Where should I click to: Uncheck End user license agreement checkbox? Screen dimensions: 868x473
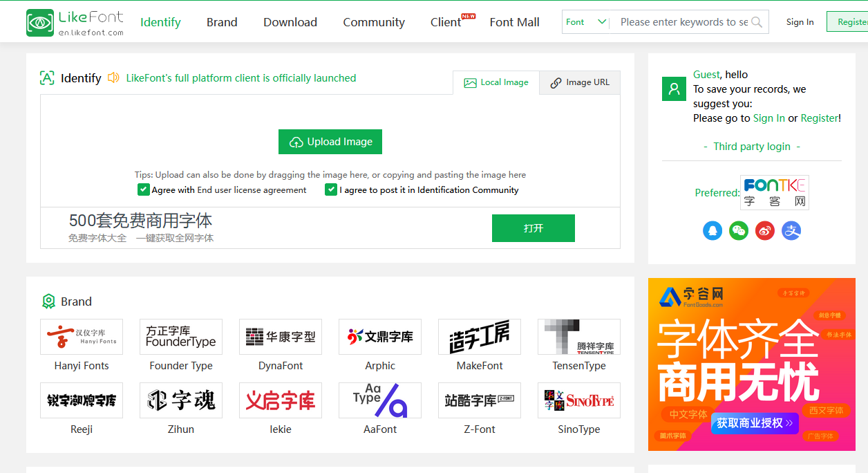pos(144,189)
